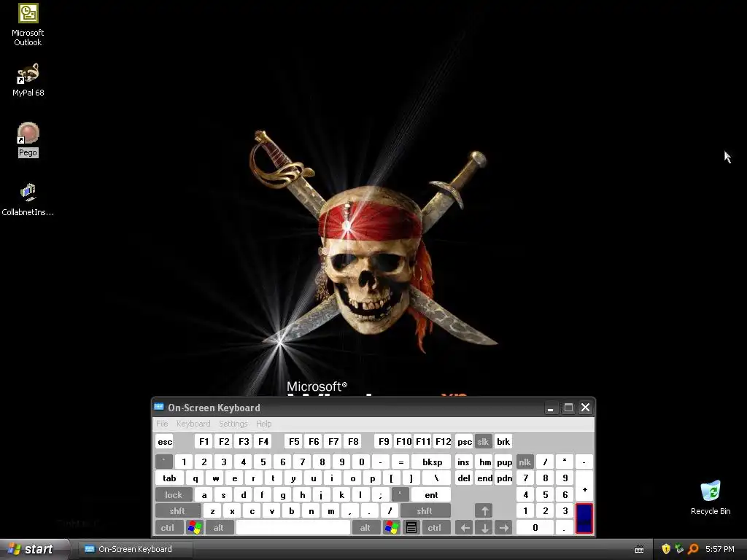
Task: Click the left Windows logo key
Action: pyautogui.click(x=194, y=528)
